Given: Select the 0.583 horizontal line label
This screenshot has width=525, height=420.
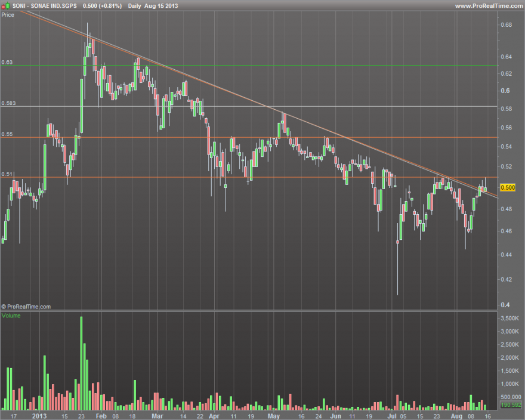Looking at the screenshot, I should pyautogui.click(x=8, y=103).
